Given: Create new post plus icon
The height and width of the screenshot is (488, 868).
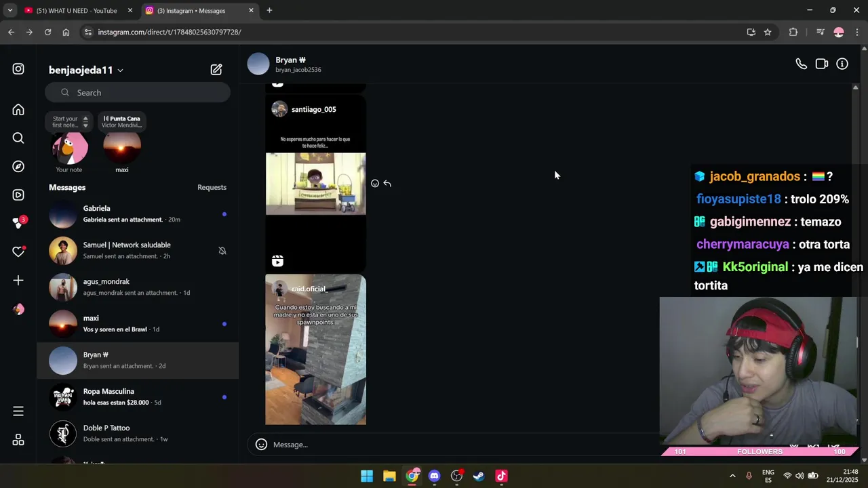Looking at the screenshot, I should [x=18, y=280].
